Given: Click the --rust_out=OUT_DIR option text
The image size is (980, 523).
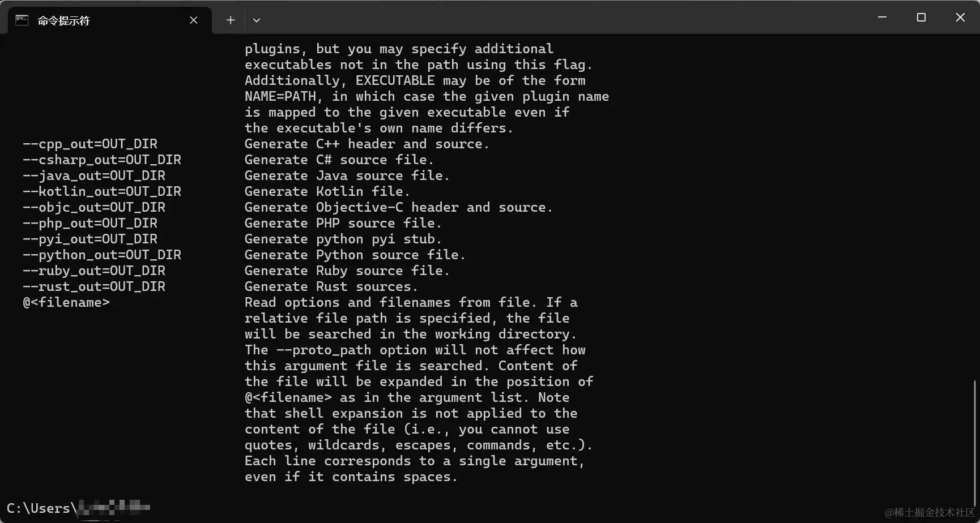Looking at the screenshot, I should click(x=94, y=286).
